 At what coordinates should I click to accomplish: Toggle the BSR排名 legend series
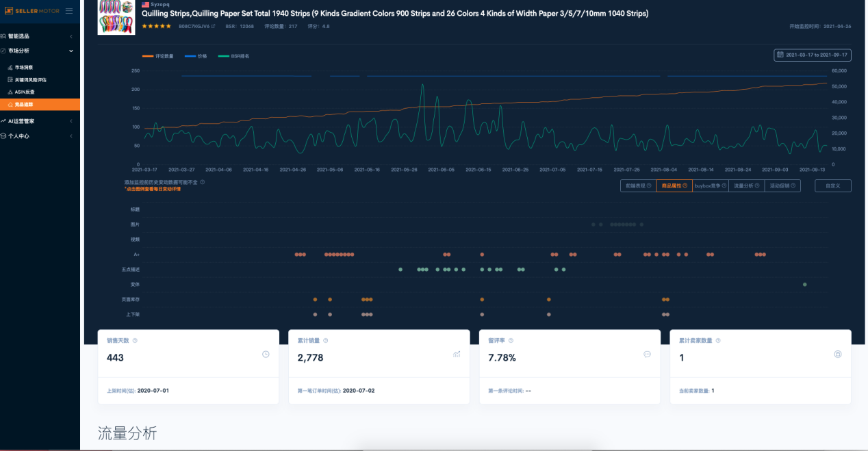[x=233, y=56]
